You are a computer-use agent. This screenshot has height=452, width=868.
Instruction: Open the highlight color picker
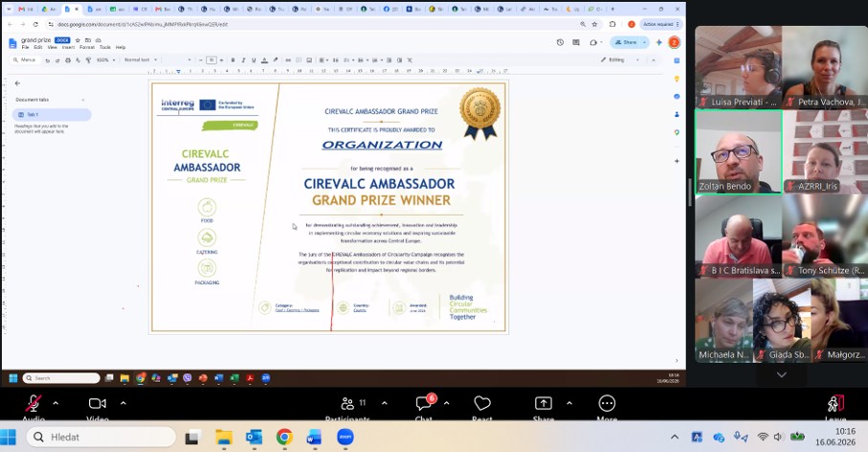point(275,59)
